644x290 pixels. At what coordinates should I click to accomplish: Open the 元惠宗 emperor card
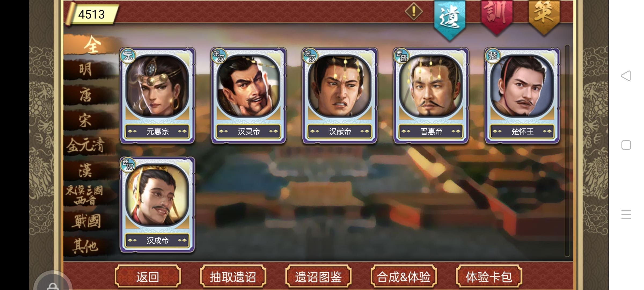[157, 96]
